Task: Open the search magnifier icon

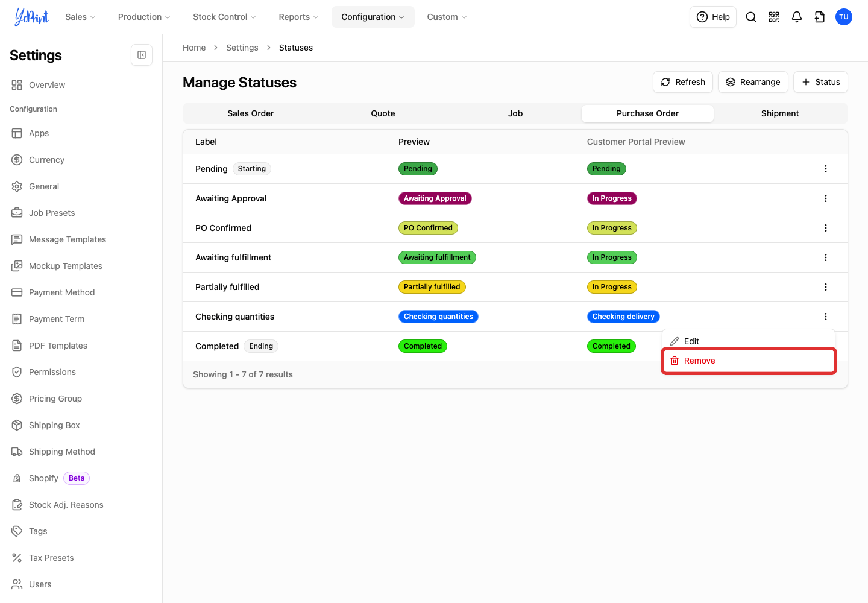Action: 751,17
